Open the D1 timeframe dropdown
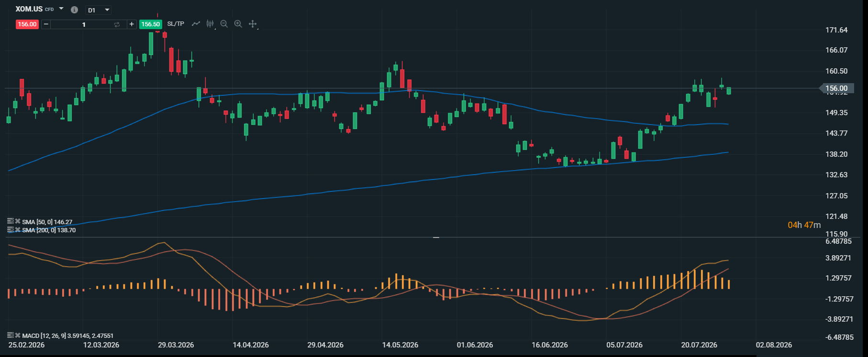 [99, 10]
